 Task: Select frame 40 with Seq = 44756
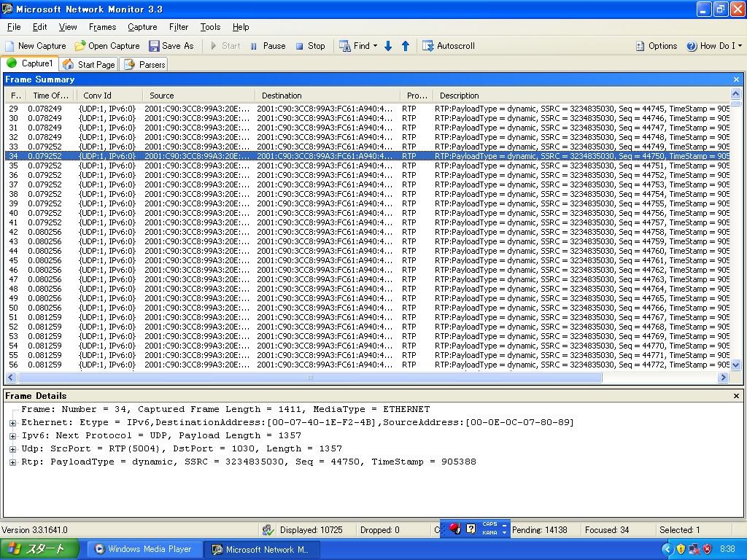point(367,213)
